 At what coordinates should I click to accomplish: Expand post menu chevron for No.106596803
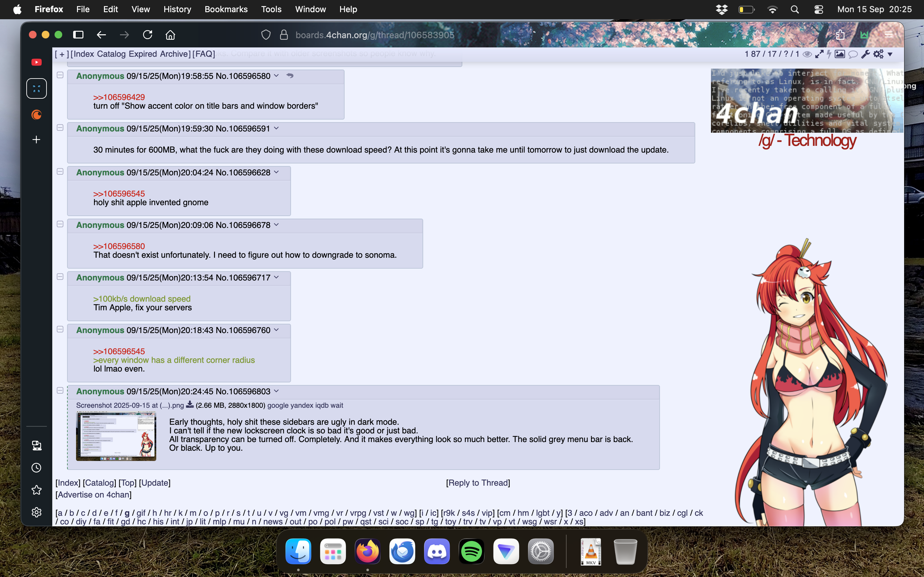coord(277,391)
